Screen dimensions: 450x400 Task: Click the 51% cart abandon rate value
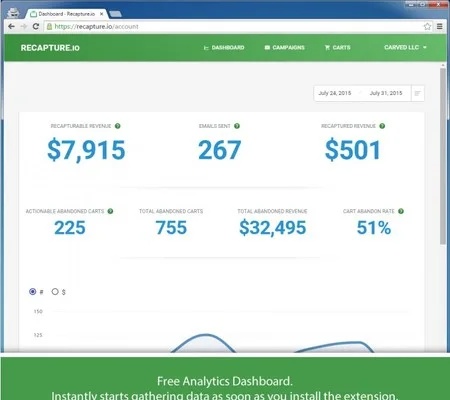click(373, 228)
